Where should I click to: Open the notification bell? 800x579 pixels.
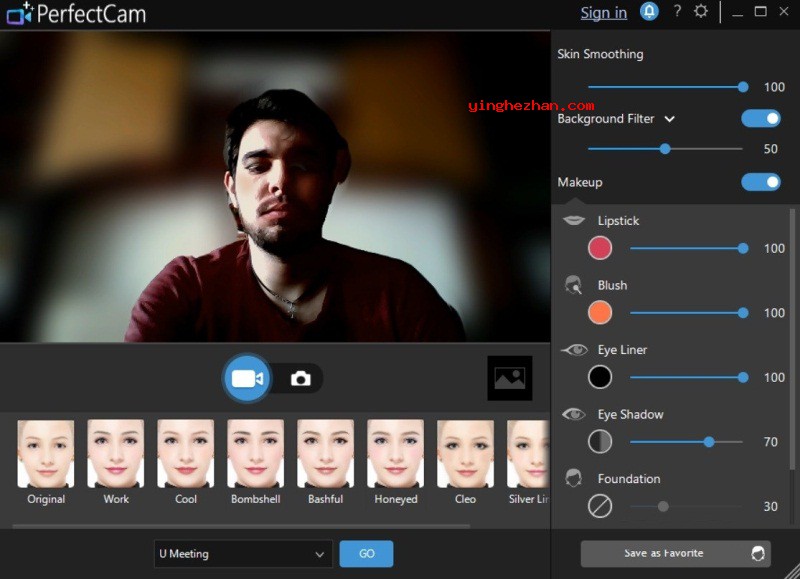649,12
